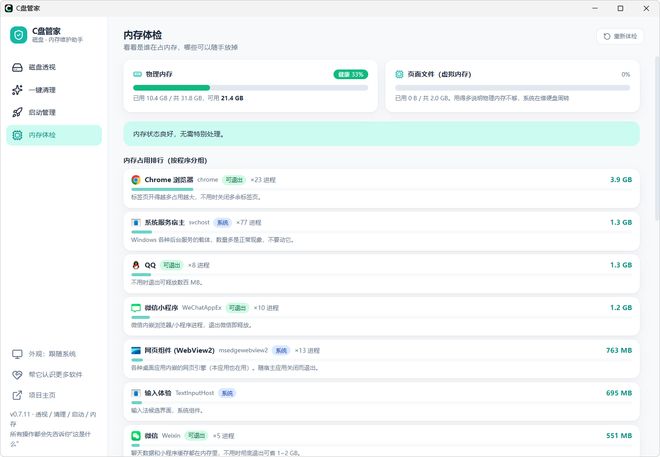The image size is (660, 457).
Task: Click the heart icon beside 帮它认识更多软件
Action: click(x=17, y=375)
